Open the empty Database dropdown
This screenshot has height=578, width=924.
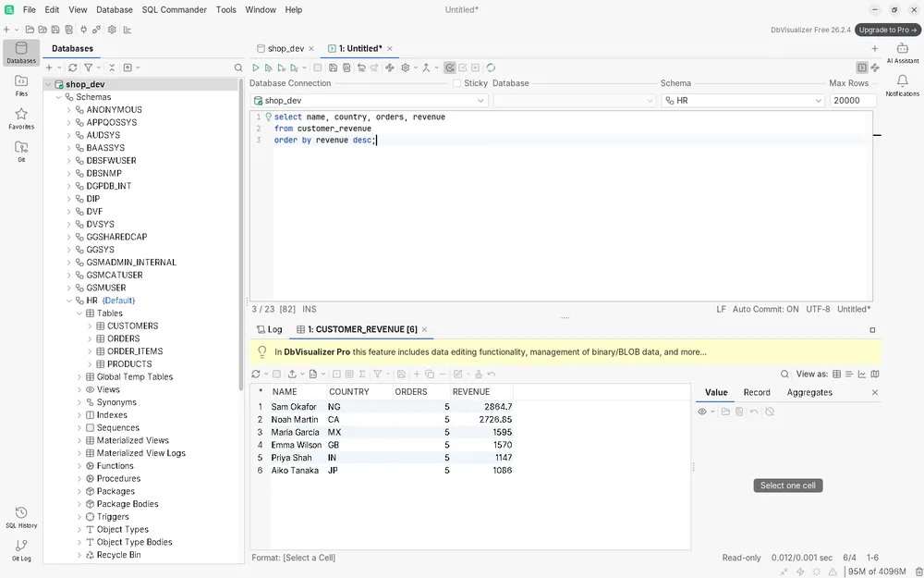coord(574,101)
